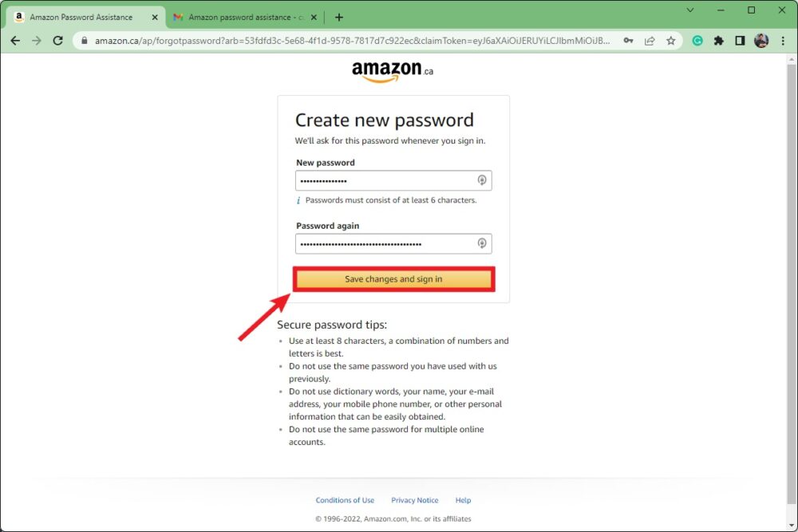
Task: Click inside the New password input field
Action: coord(383,180)
